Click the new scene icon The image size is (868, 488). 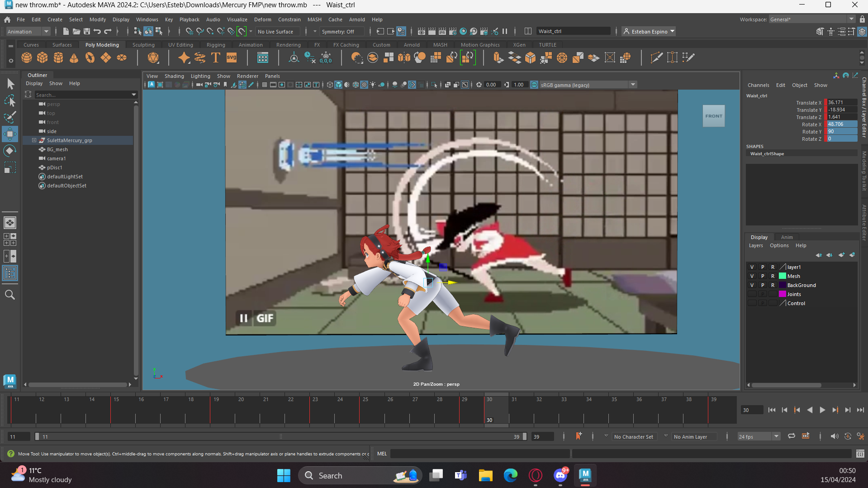pyautogui.click(x=66, y=31)
